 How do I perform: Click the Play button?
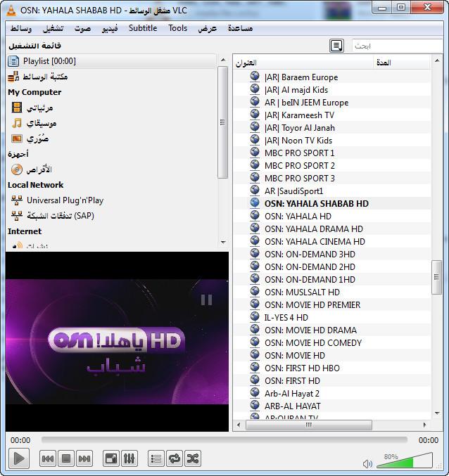(x=19, y=458)
